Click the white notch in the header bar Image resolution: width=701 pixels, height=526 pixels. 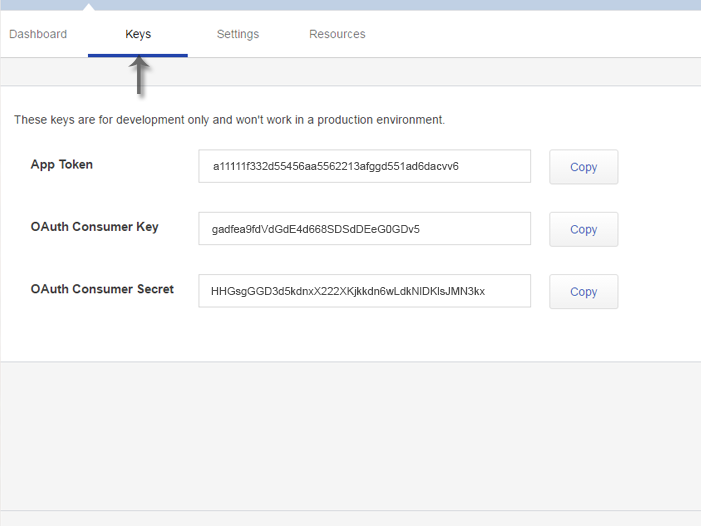[89, 7]
